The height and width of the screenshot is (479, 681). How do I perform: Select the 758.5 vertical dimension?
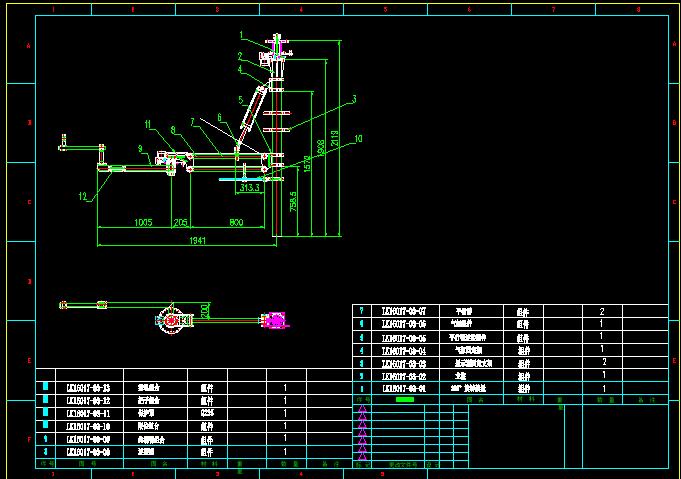294,202
